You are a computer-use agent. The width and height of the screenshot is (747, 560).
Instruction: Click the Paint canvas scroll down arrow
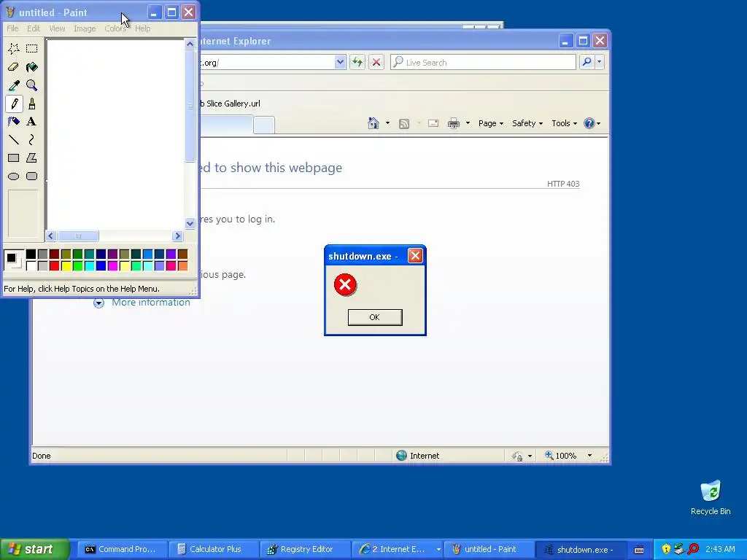[x=190, y=223]
